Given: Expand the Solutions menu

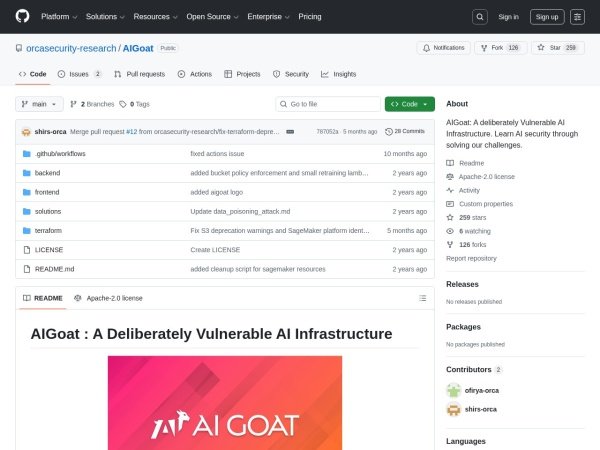Looking at the screenshot, I should [105, 17].
